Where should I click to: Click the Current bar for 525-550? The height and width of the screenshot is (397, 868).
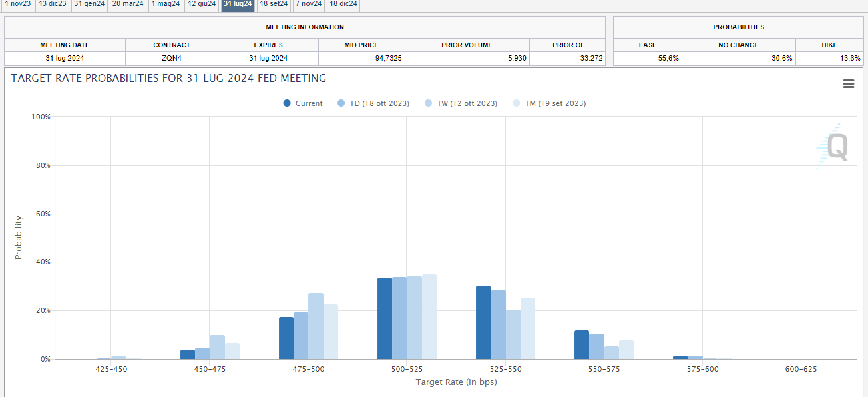point(483,322)
